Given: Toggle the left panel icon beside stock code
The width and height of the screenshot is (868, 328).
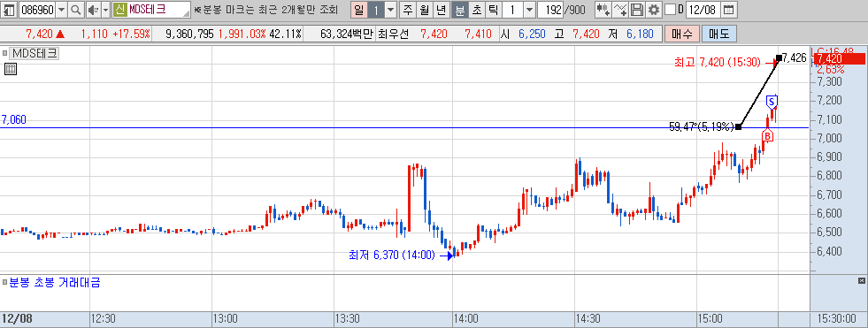Looking at the screenshot, I should coord(10,10).
